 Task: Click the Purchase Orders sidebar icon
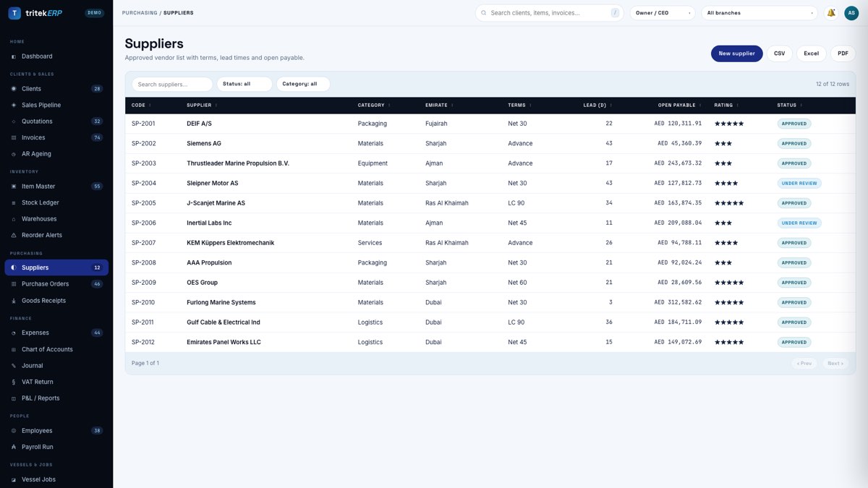(14, 284)
